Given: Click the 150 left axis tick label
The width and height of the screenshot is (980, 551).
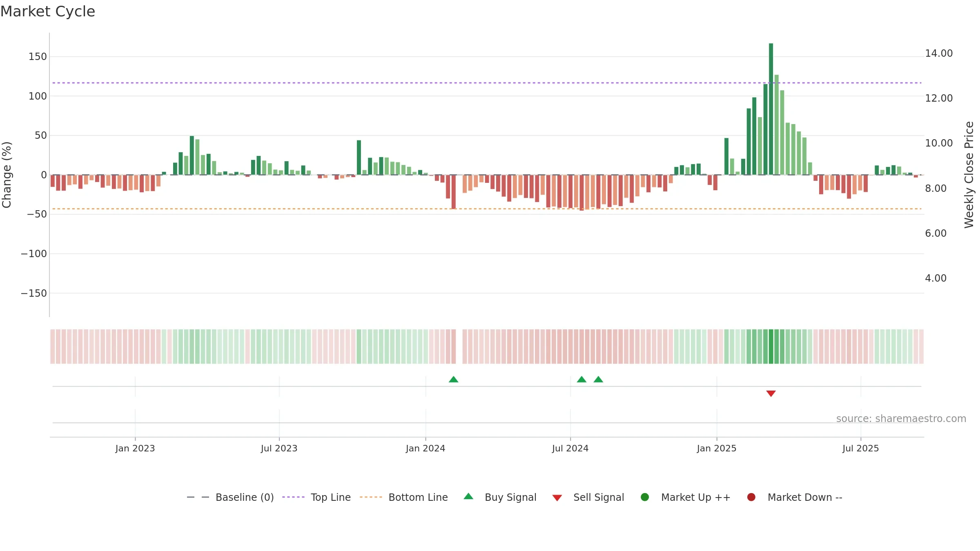Looking at the screenshot, I should tap(38, 57).
